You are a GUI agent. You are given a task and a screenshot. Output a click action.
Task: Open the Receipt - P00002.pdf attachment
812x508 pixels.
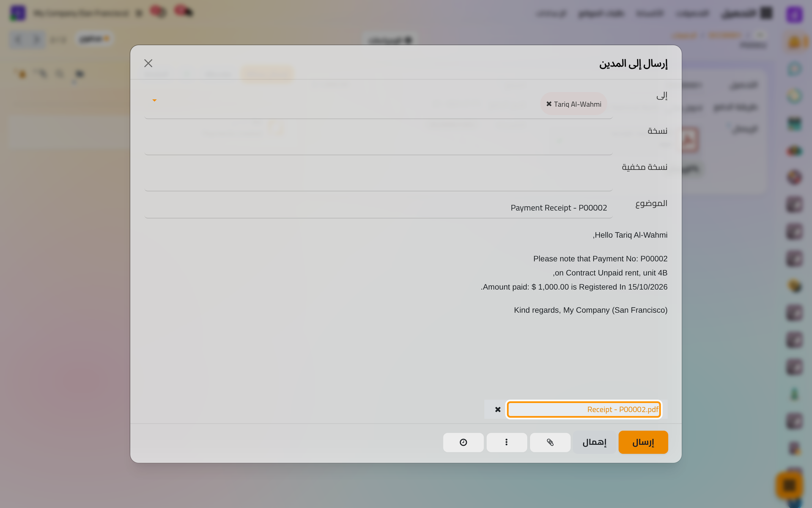point(584,409)
